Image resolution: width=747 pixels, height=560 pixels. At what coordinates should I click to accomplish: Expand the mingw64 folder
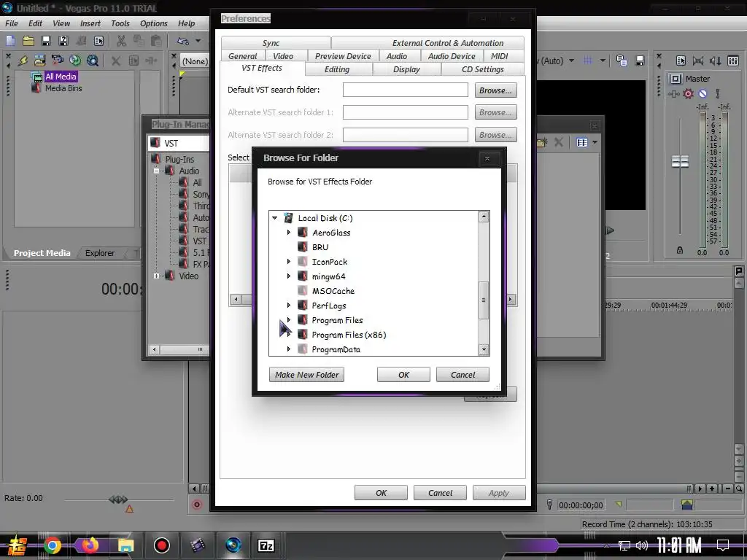[x=289, y=276]
